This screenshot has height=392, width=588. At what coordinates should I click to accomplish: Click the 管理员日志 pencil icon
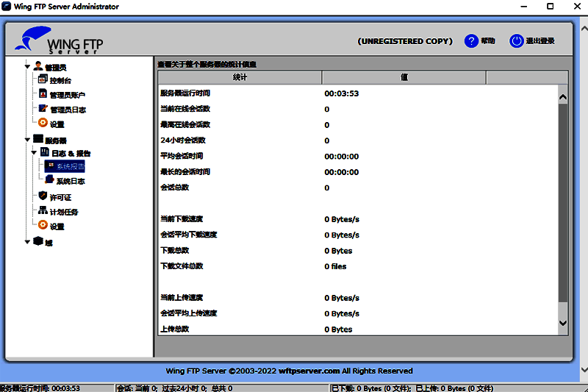pyautogui.click(x=43, y=108)
